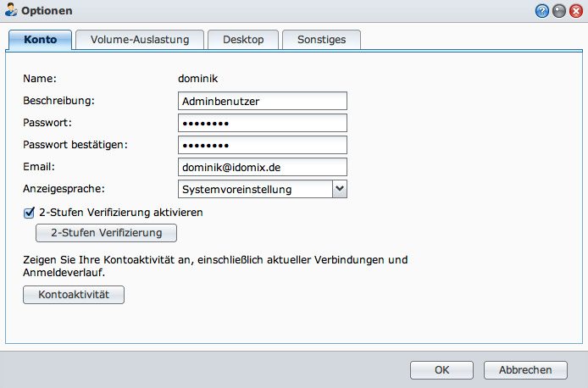Click the Beschreibung field with Adminbenutzer
The width and height of the screenshot is (588, 388).
pos(263,101)
